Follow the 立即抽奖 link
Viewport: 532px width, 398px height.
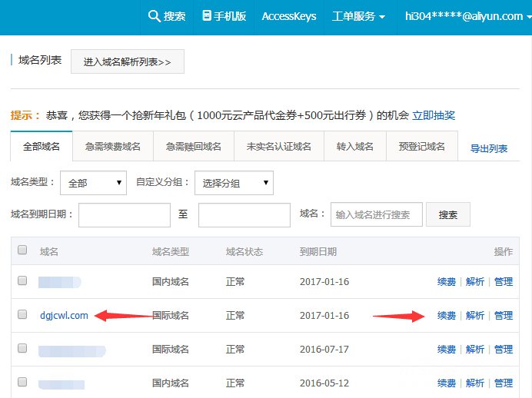[434, 115]
